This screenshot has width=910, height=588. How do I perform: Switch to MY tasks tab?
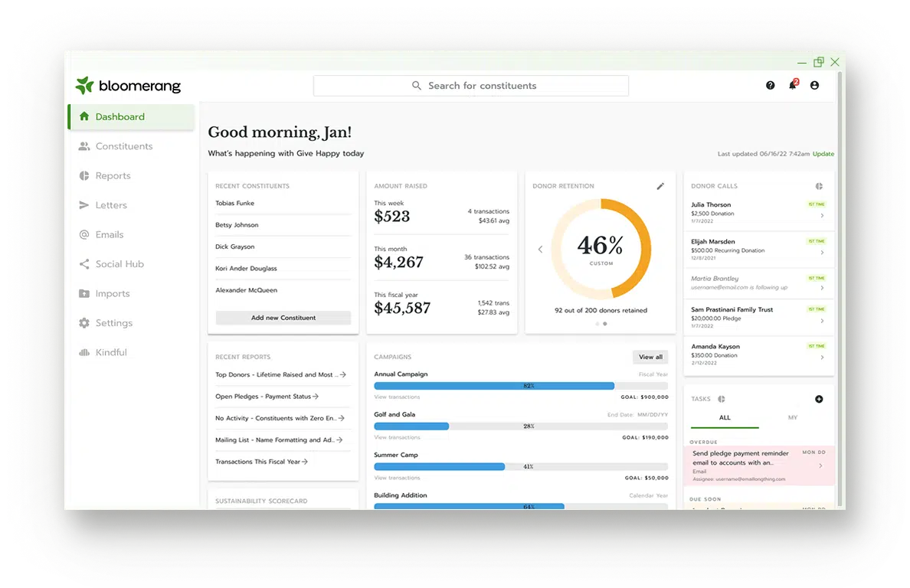coord(793,418)
